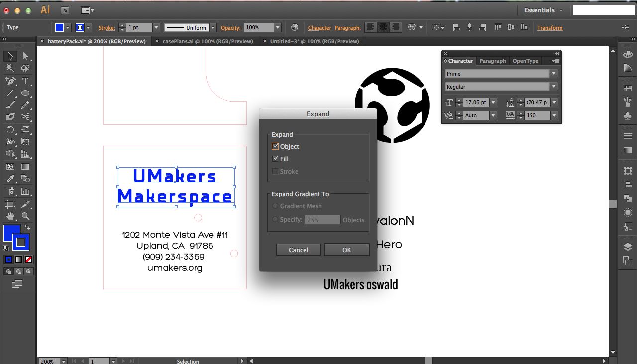Image resolution: width=637 pixels, height=364 pixels.
Task: Select the Scissors tool
Action: [x=25, y=117]
